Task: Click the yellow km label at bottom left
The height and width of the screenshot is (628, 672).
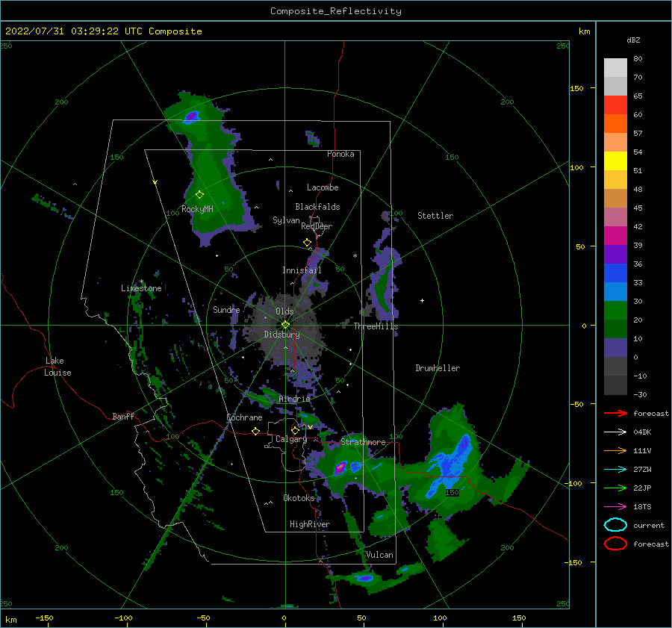Action: coord(10,620)
